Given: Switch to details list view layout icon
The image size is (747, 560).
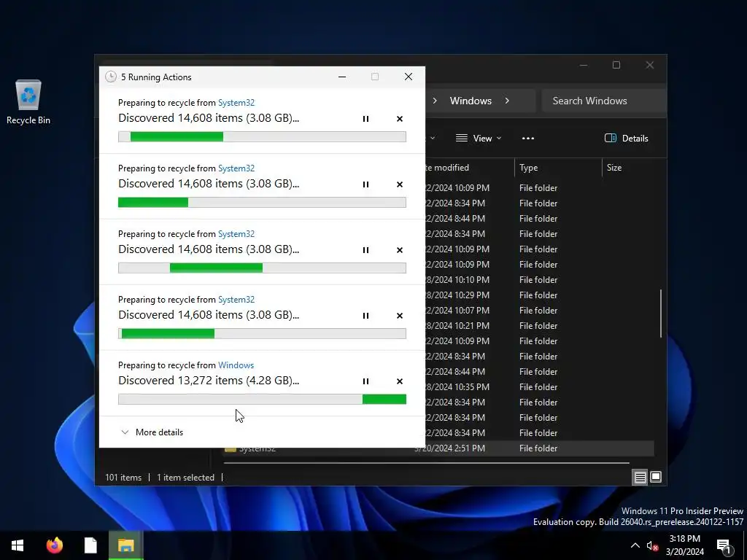Looking at the screenshot, I should [640, 477].
